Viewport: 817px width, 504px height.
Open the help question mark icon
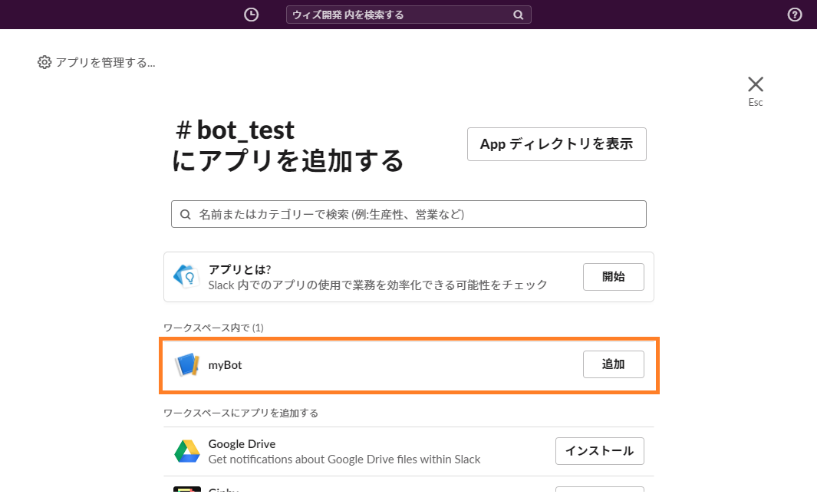[x=795, y=14]
